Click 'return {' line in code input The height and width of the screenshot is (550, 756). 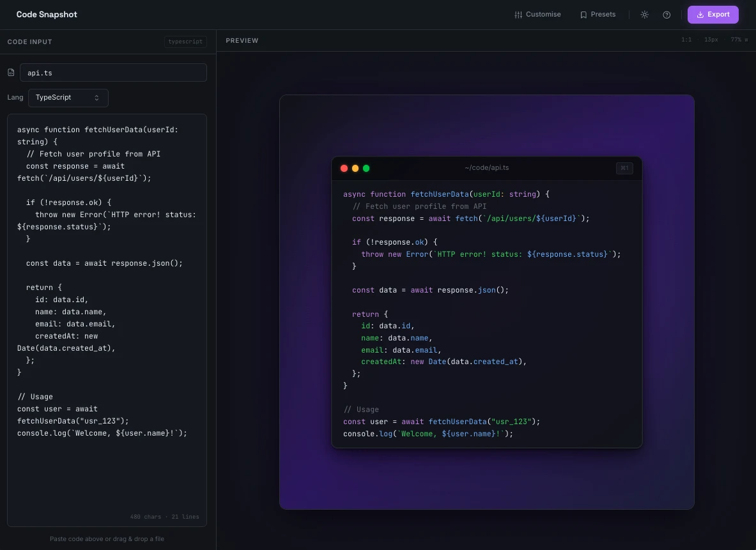point(44,287)
